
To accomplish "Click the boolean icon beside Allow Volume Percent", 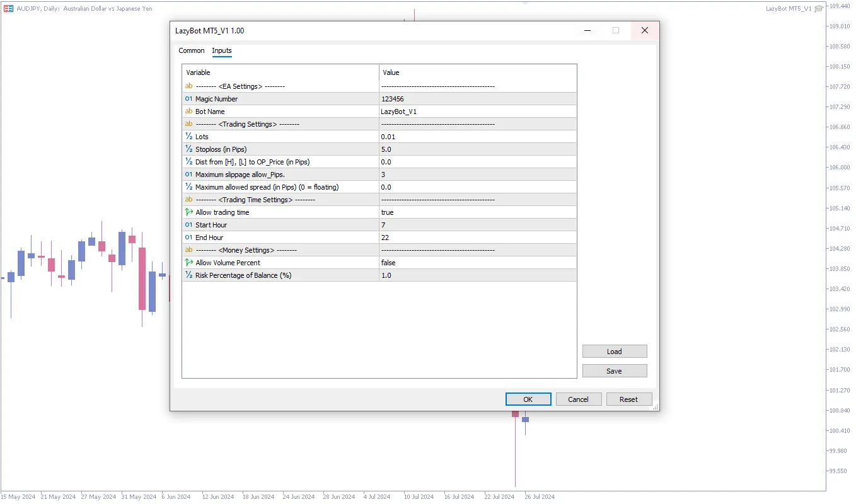I will coord(188,263).
